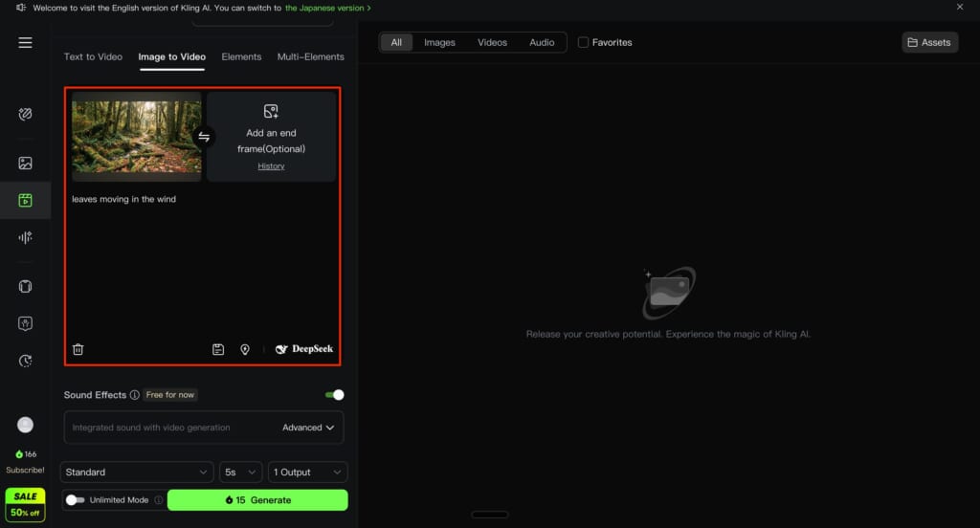The width and height of the screenshot is (980, 528).
Task: Select the AI Videos sidebar icon
Action: (26, 200)
